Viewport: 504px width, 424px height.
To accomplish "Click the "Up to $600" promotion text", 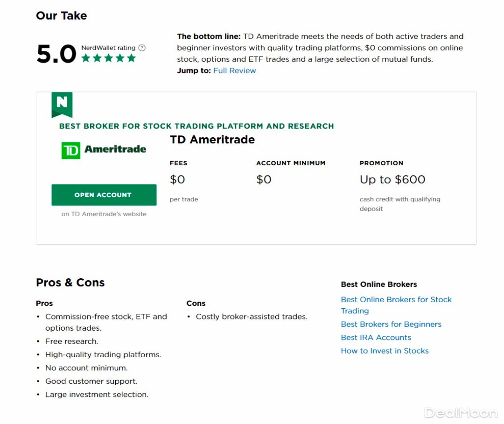I will (x=392, y=179).
